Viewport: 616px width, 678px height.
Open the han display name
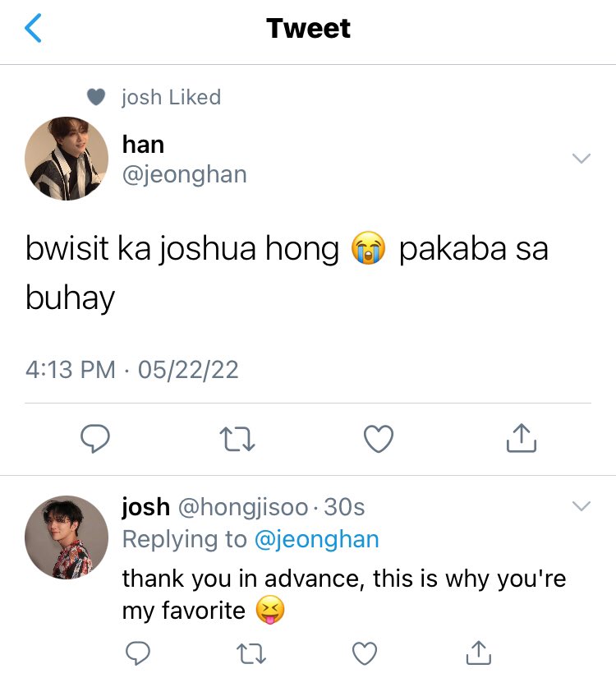click(x=143, y=144)
